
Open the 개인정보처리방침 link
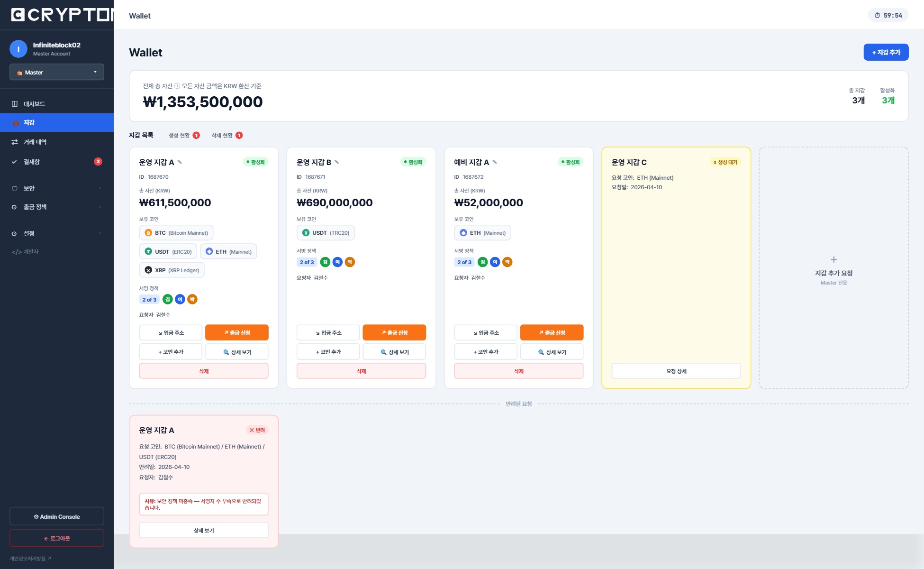coord(30,558)
